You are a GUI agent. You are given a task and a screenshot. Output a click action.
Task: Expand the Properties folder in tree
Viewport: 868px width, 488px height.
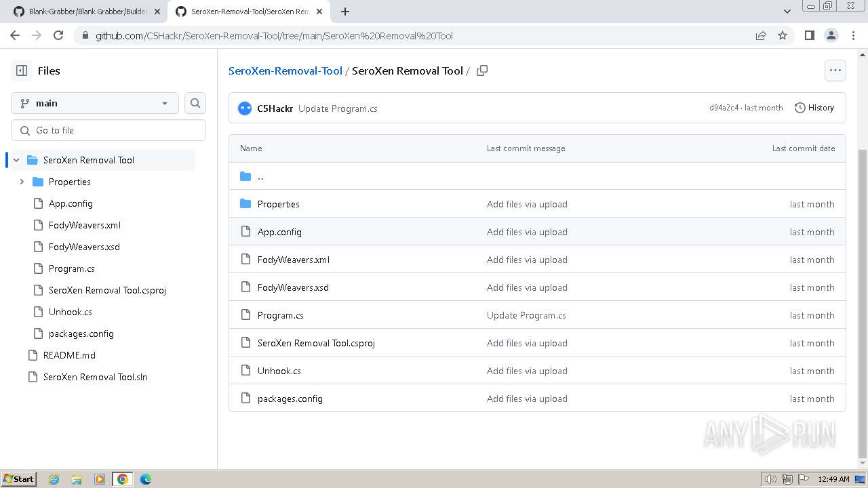(x=22, y=182)
